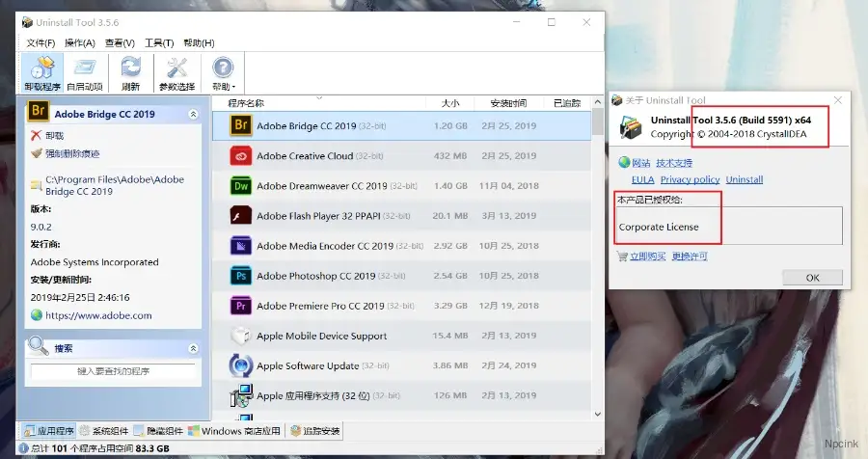Click the Adobe Bridge CC 2019 list icon

(241, 125)
